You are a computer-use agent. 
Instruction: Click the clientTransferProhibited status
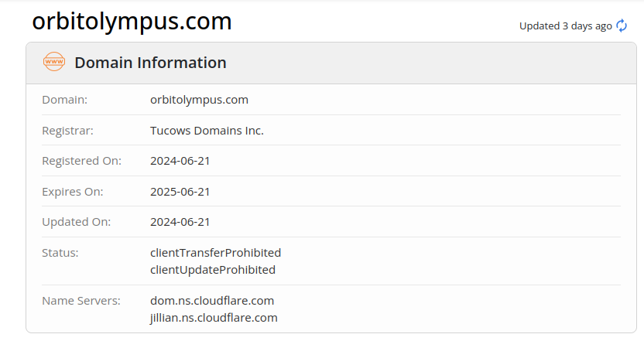pos(215,253)
